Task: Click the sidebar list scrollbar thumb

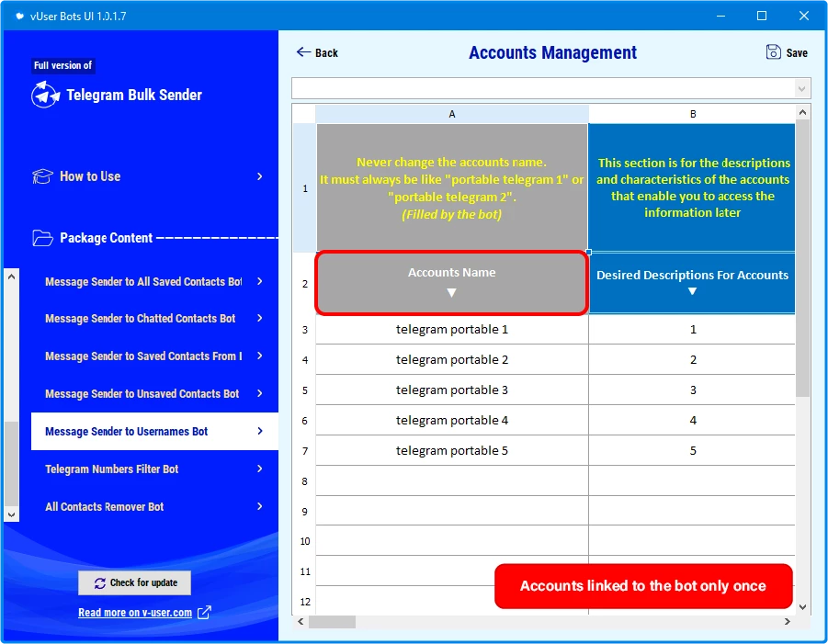Action: 12,464
